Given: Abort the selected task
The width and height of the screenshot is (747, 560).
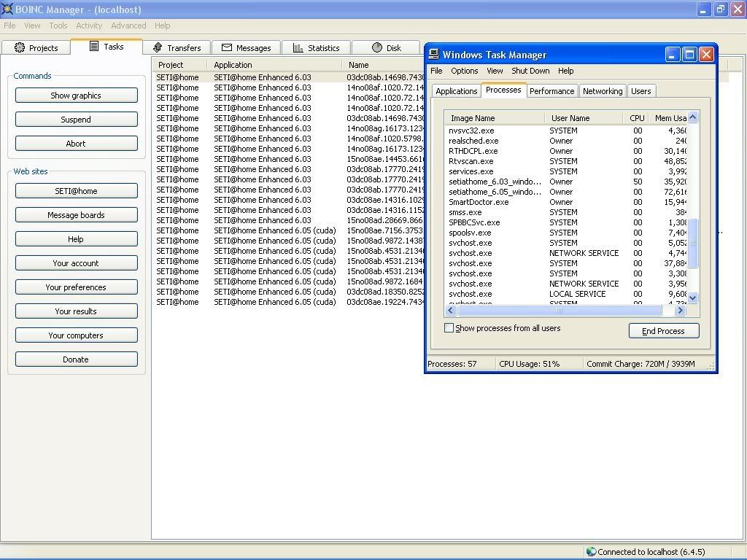Looking at the screenshot, I should tap(76, 144).
